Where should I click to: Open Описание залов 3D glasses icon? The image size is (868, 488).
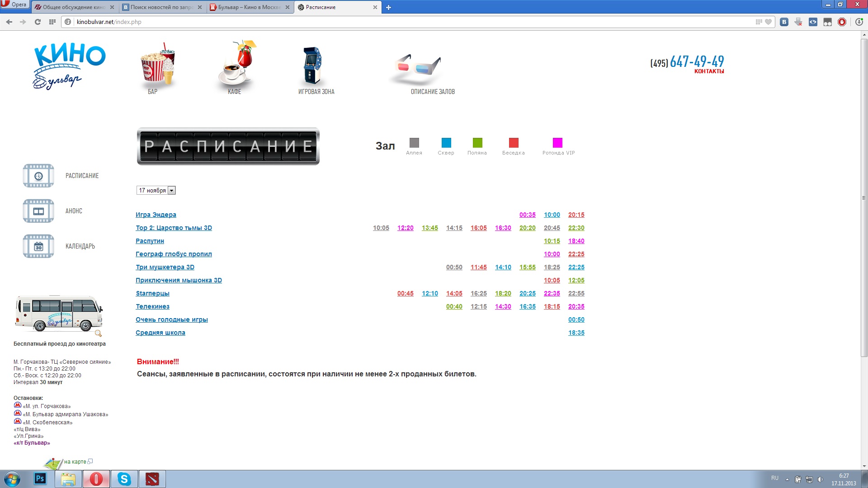point(417,68)
